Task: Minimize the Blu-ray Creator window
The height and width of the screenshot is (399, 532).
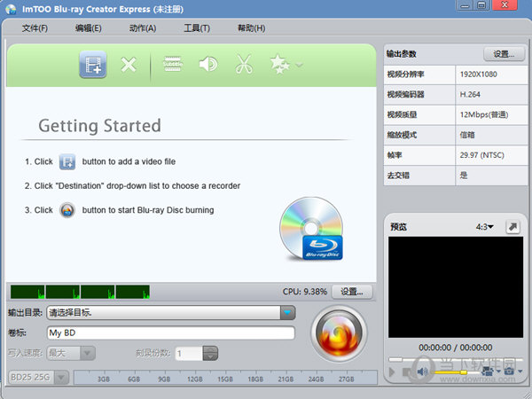Action: click(465, 5)
